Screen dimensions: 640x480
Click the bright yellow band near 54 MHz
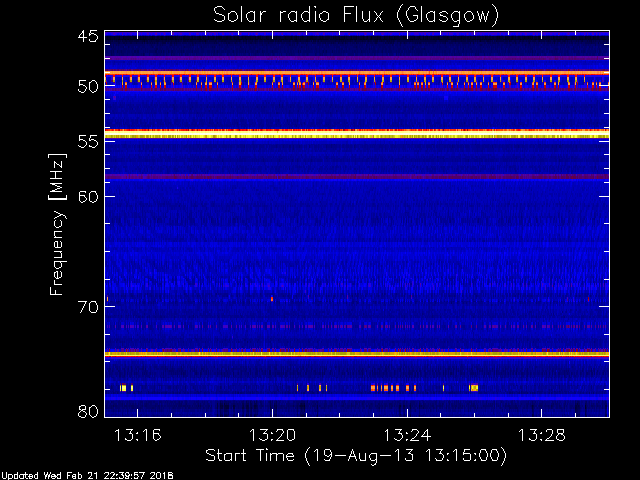(x=355, y=132)
